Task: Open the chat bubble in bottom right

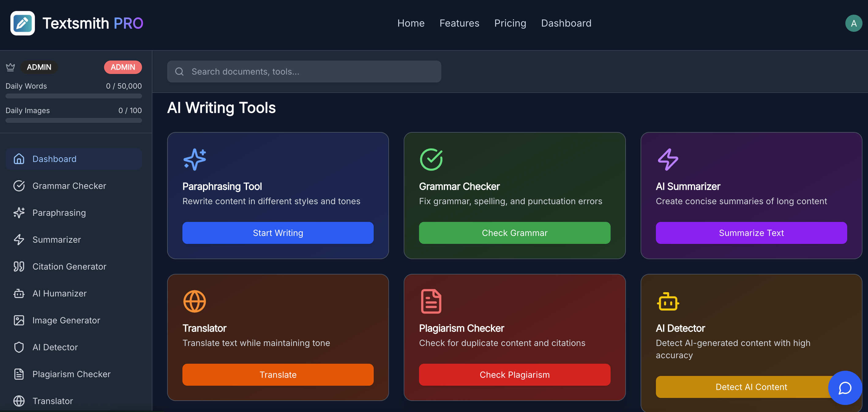Action: pos(845,388)
